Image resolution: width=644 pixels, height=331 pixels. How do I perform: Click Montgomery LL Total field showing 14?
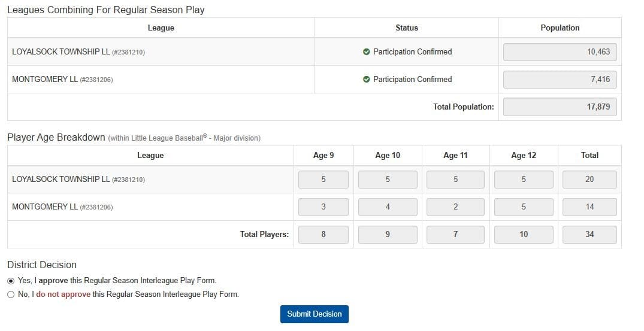[x=589, y=207]
